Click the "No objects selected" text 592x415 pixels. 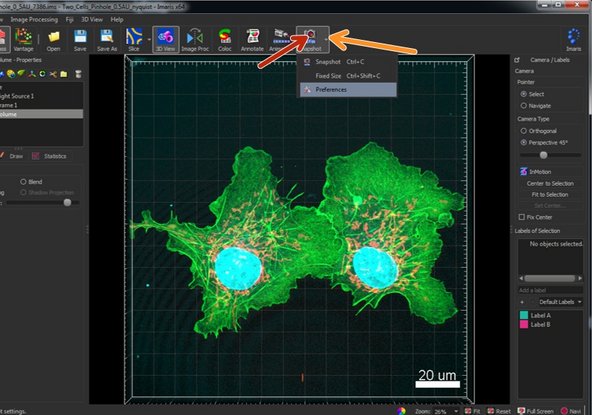click(556, 244)
